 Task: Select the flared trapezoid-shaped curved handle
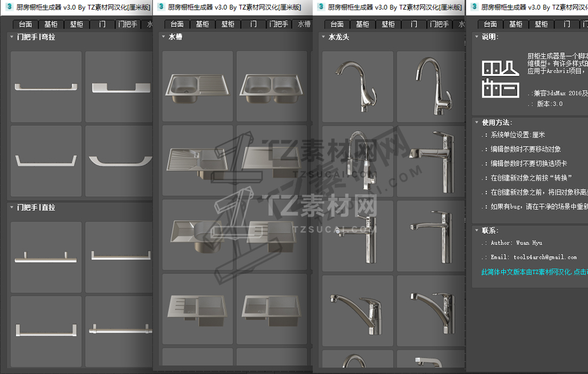pos(46,161)
